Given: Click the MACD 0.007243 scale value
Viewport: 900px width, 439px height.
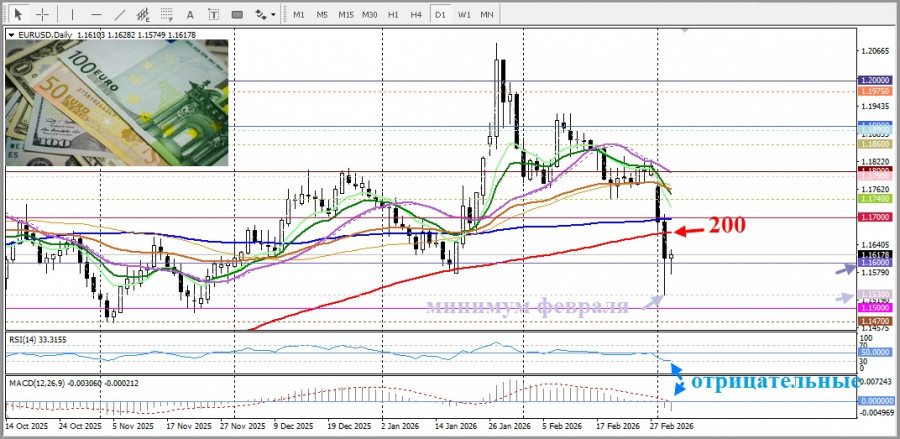Looking at the screenshot, I should [875, 382].
